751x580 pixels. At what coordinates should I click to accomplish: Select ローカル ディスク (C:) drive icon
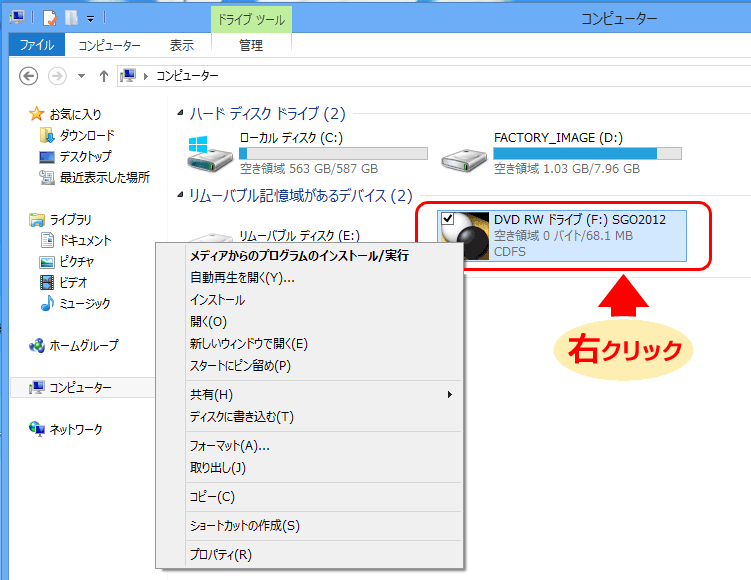(209, 154)
